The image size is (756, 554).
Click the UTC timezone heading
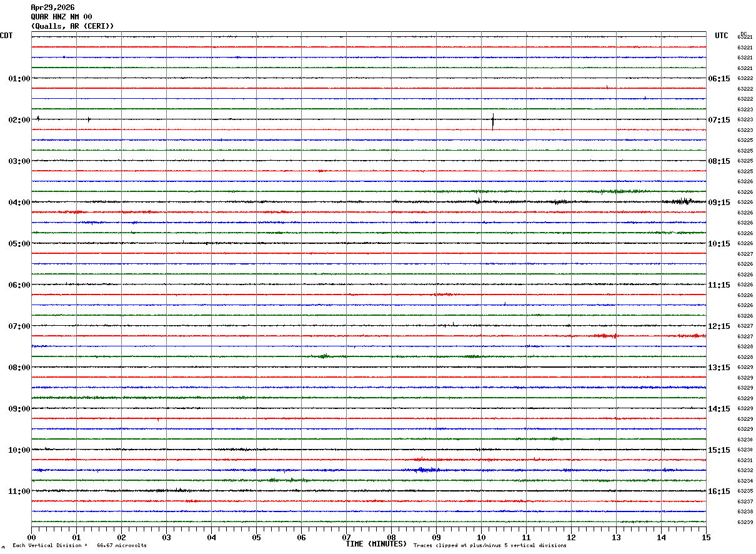(722, 36)
